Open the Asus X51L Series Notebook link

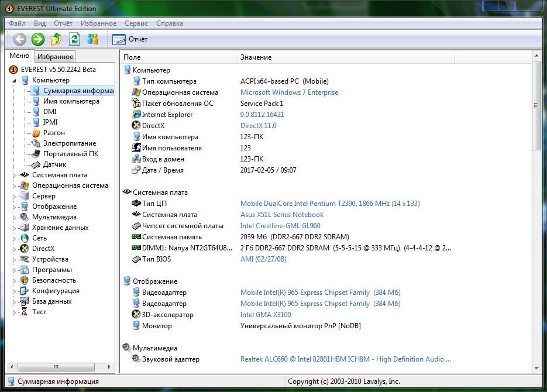[x=282, y=215]
